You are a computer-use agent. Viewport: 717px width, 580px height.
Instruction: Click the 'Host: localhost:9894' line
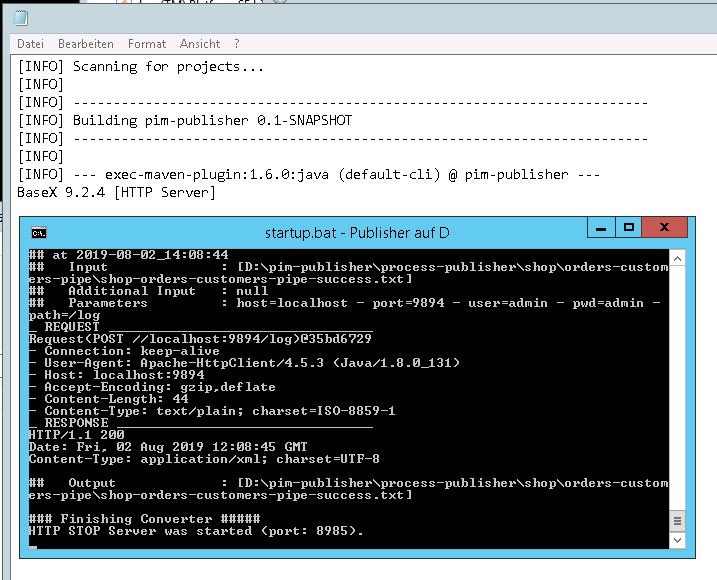[117, 375]
